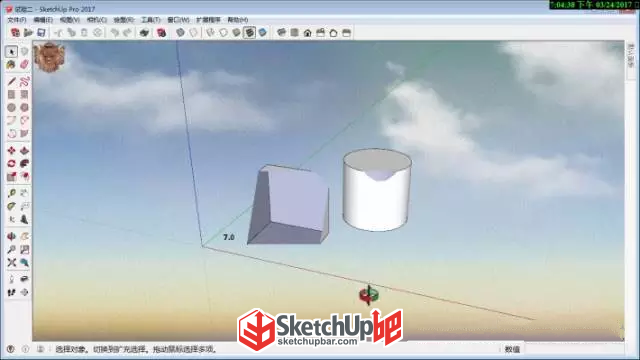Select the Orbit camera tool
This screenshot has width=640, height=360.
(x=11, y=236)
